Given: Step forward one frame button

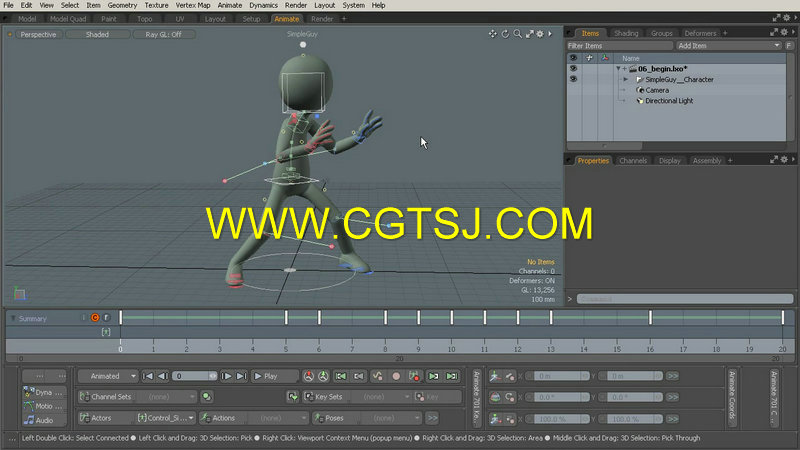Looking at the screenshot, I should (x=226, y=376).
